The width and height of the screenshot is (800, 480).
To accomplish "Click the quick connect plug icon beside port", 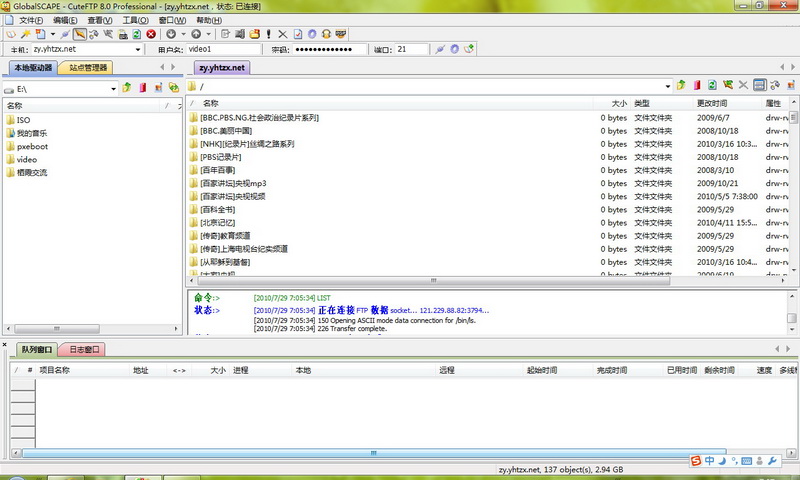I will pyautogui.click(x=441, y=49).
